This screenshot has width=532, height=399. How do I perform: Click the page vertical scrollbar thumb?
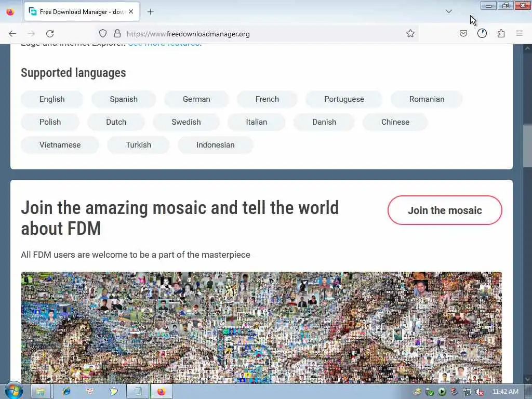click(527, 146)
